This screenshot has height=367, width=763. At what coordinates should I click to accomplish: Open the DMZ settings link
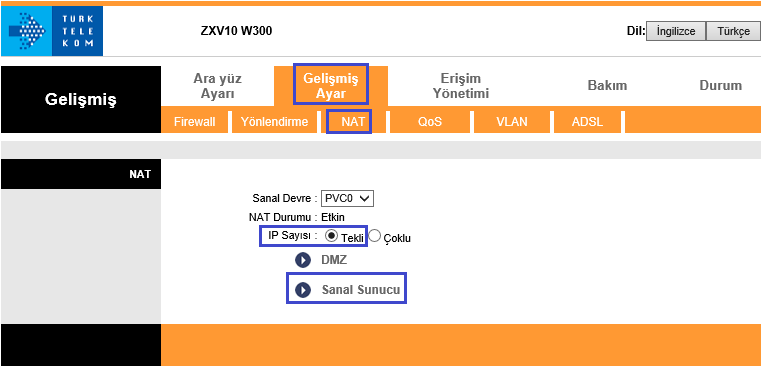[334, 260]
